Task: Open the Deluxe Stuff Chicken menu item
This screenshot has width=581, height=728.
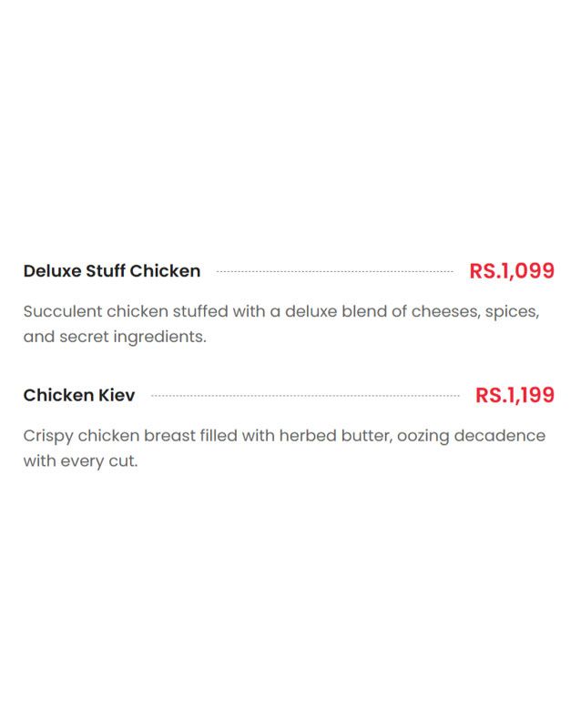Action: point(111,271)
